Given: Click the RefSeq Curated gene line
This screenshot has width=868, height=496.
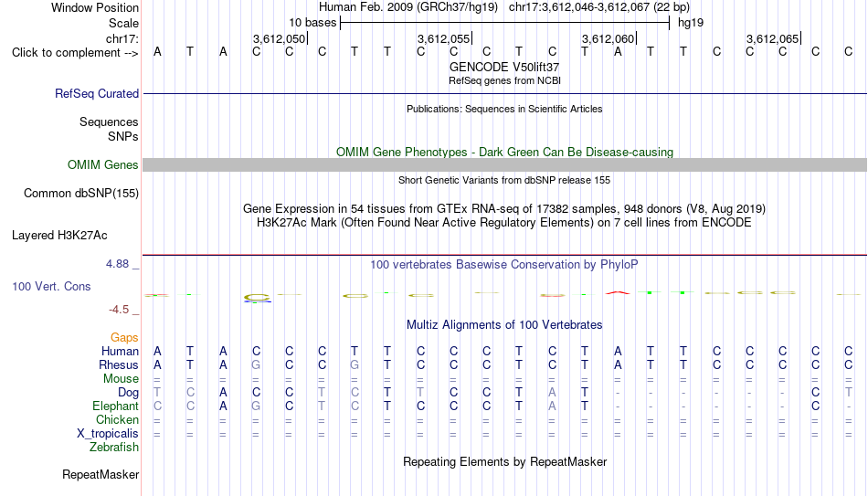Looking at the screenshot, I should tap(504, 93).
